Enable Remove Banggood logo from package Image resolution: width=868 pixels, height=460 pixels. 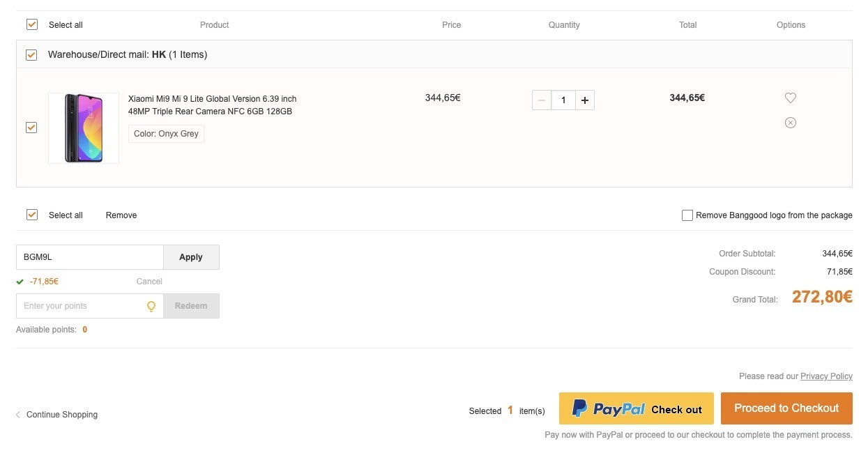click(x=687, y=215)
